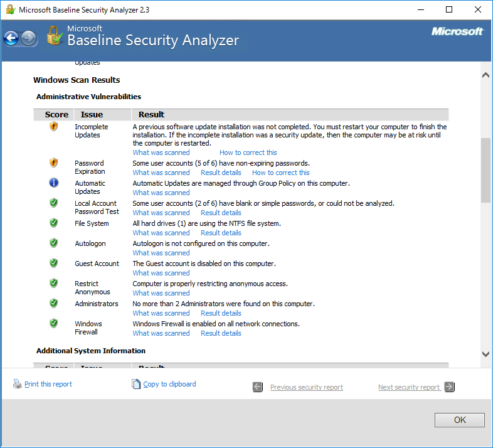Click the Microsoft logo in the header
Image resolution: width=493 pixels, height=448 pixels.
coord(457,31)
